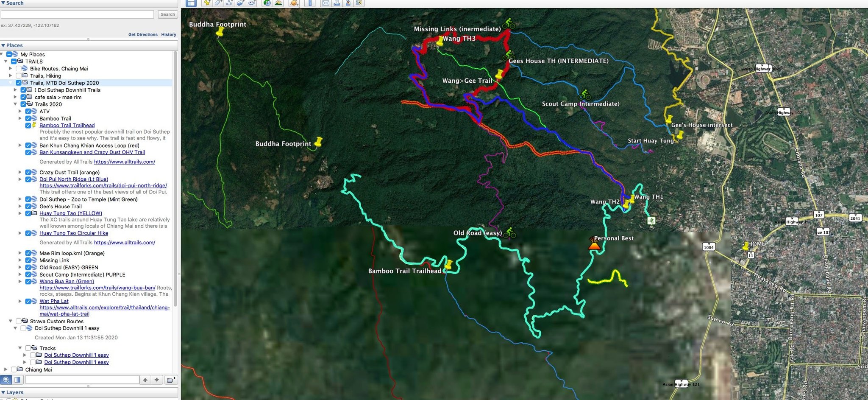Check the Trails, Hiking checkbox
Viewport: 868px width, 400px height.
point(19,76)
